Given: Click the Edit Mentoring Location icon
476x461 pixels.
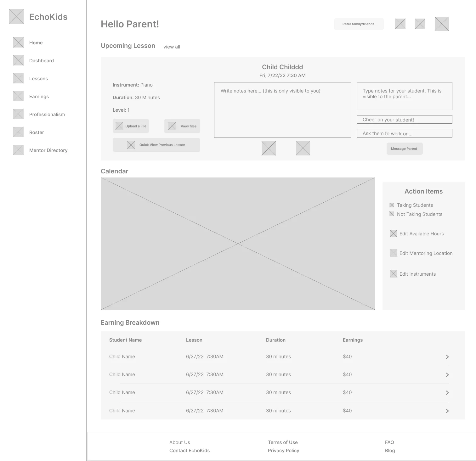Looking at the screenshot, I should coord(394,253).
